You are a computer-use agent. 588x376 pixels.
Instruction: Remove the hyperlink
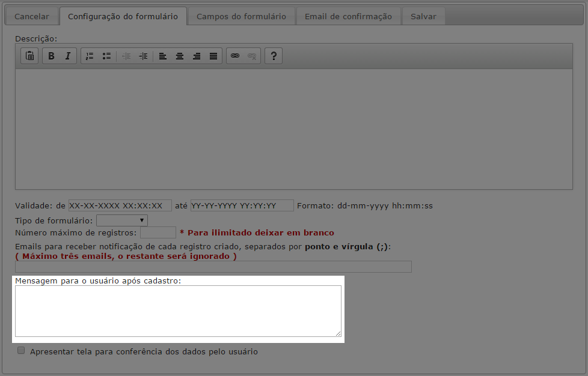(x=252, y=56)
